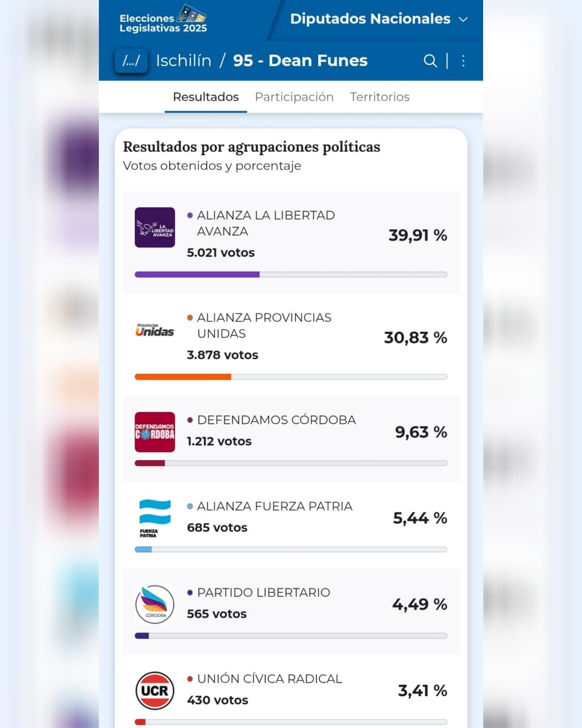Click the Defendamos Córdoba party logo

(x=155, y=432)
